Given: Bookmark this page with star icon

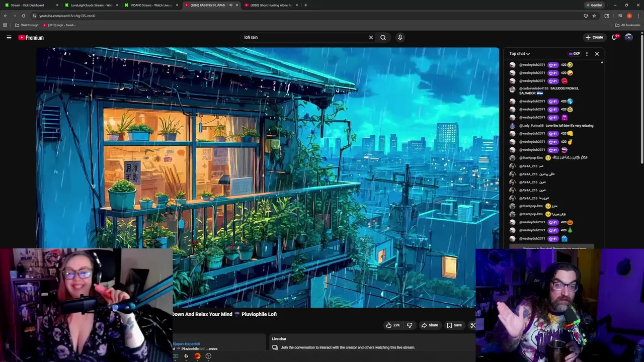Looking at the screenshot, I should pyautogui.click(x=594, y=16).
